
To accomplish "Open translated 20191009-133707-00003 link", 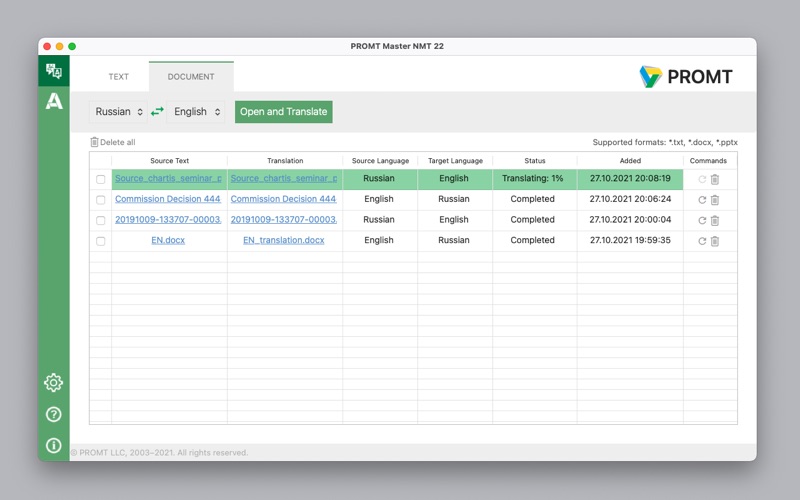I will click(284, 219).
